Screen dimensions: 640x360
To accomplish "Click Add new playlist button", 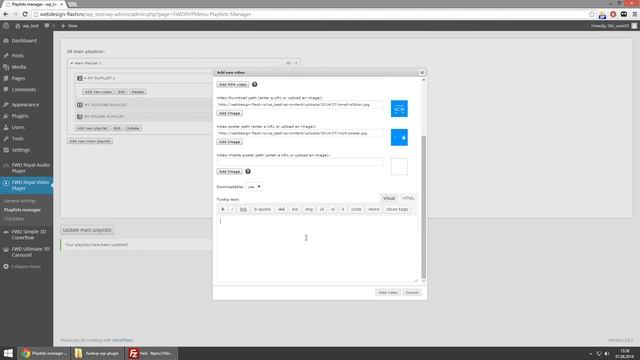I will point(92,128).
